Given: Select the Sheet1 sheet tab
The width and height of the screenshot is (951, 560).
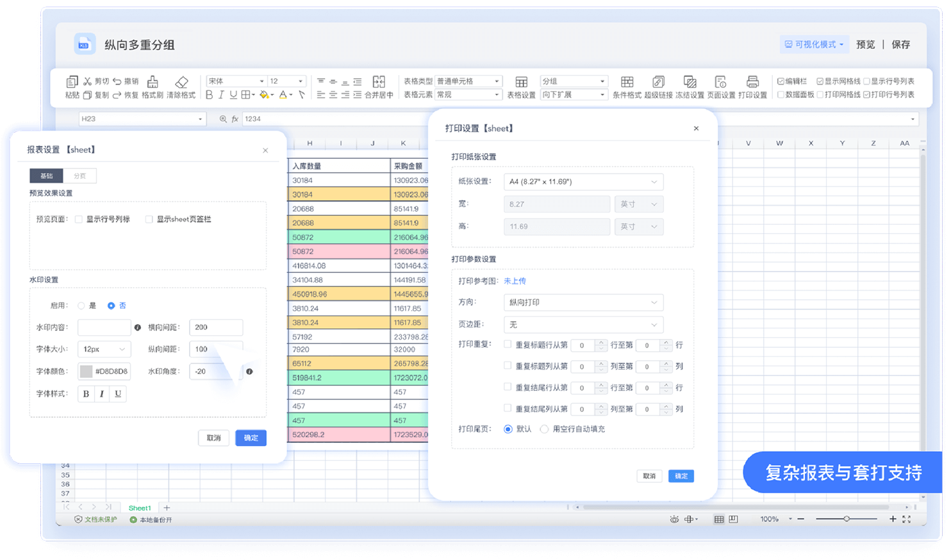Looking at the screenshot, I should (140, 508).
